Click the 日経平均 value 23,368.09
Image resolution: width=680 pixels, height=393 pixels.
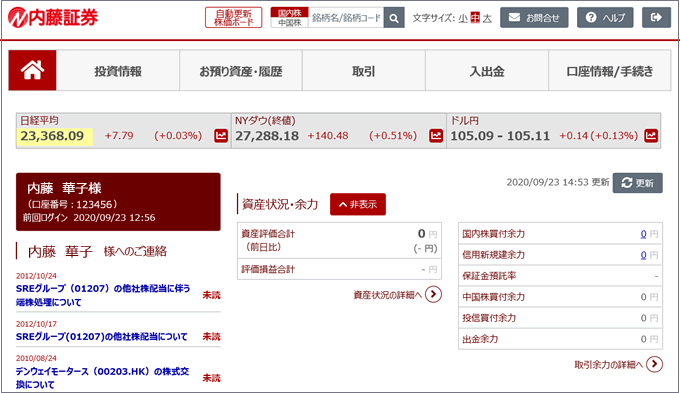(52, 136)
